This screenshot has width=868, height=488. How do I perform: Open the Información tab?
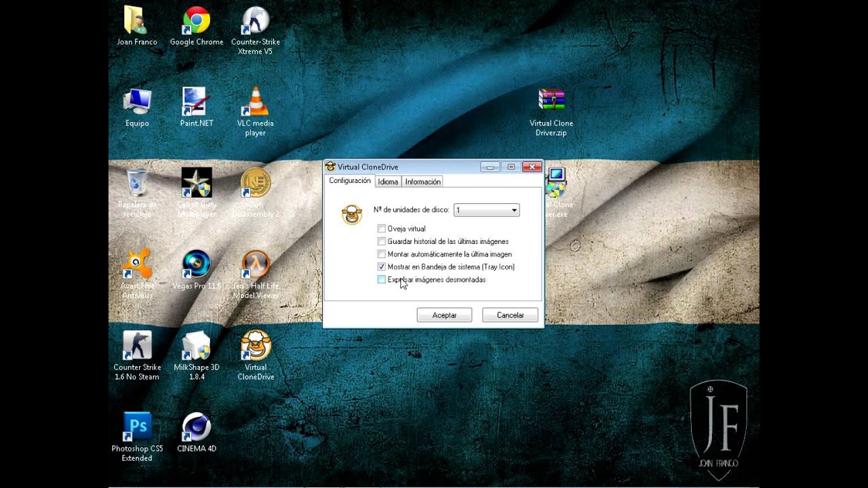coord(422,182)
